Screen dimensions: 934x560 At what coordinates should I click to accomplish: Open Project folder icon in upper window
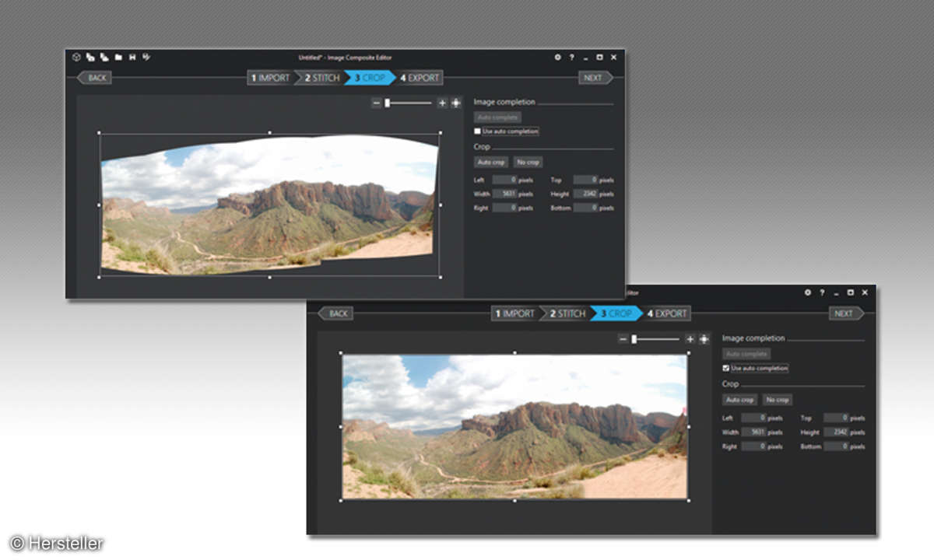point(118,57)
